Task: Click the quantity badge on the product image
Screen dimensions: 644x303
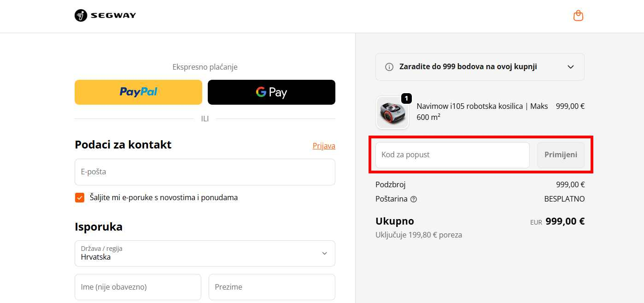Action: (406, 98)
